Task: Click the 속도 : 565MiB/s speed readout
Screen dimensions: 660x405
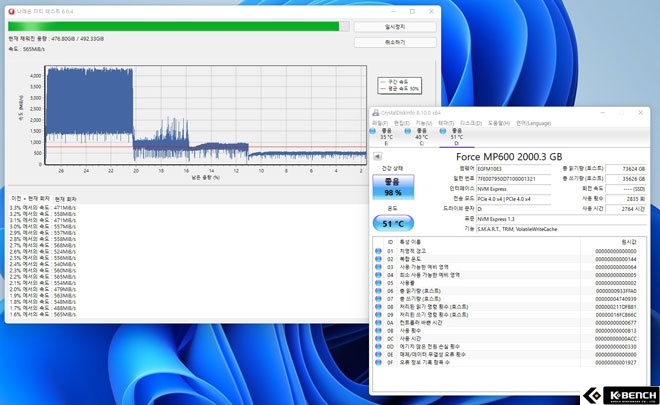Action: [x=27, y=49]
